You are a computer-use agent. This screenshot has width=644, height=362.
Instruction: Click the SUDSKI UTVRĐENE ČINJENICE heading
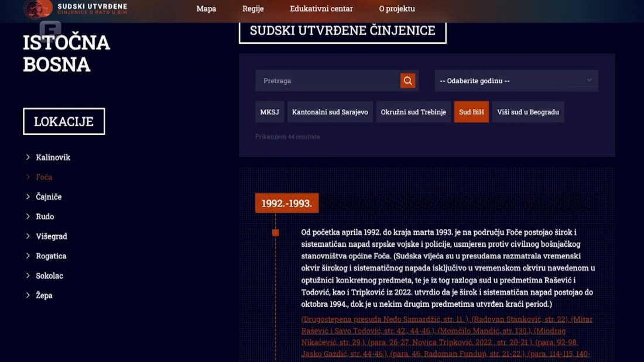coord(342,31)
